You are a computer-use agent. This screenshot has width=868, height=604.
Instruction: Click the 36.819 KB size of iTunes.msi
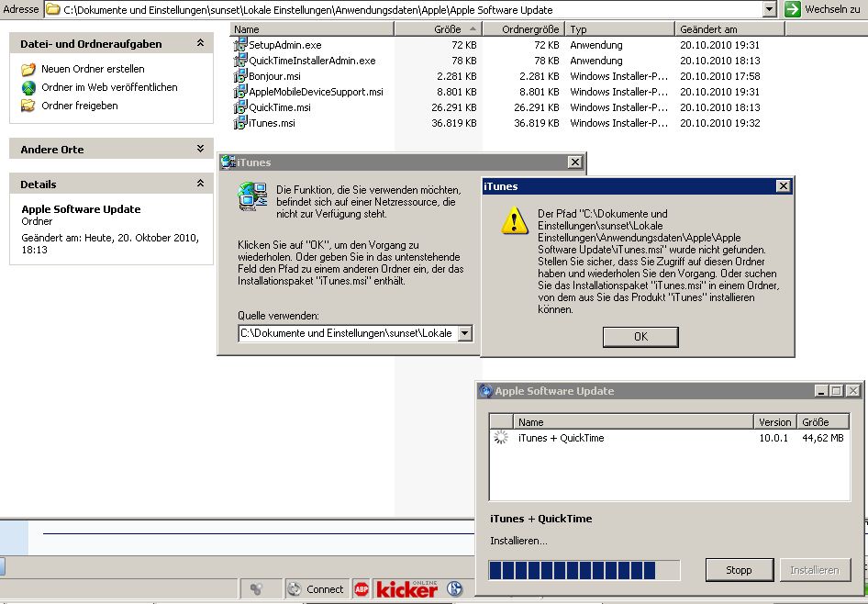454,123
